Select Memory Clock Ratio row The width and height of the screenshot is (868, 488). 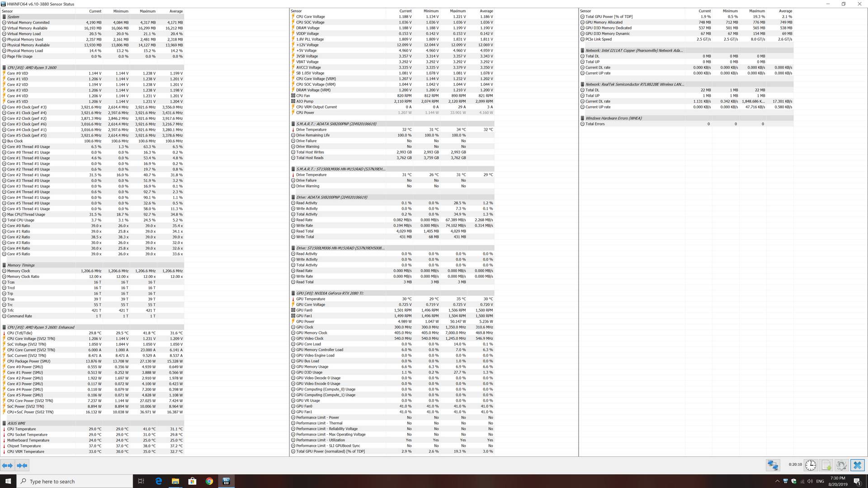93,277
